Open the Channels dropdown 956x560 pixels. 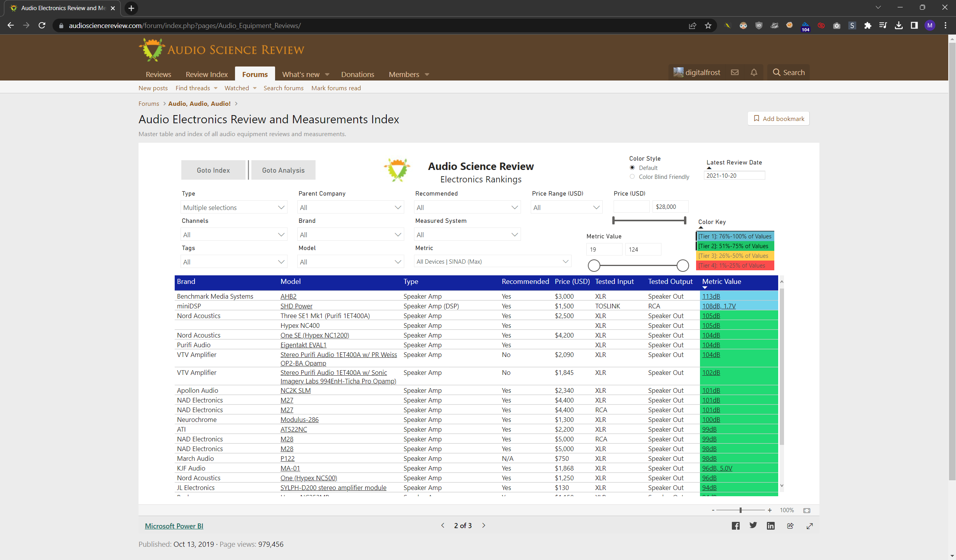coord(234,234)
